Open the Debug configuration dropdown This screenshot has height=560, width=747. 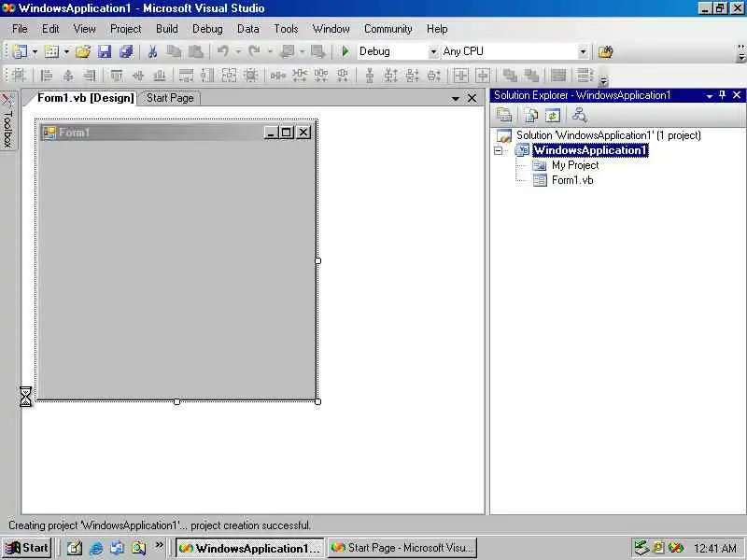[433, 51]
